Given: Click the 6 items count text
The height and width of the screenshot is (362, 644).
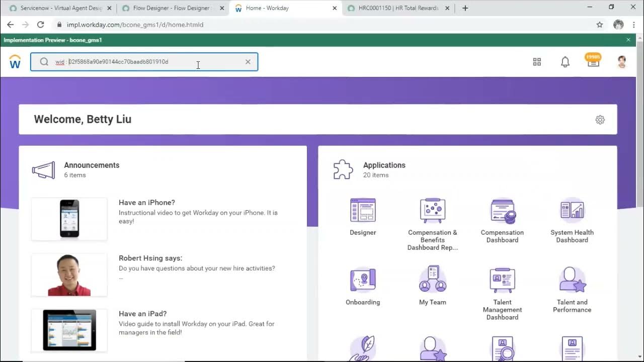Looking at the screenshot, I should pyautogui.click(x=75, y=175).
